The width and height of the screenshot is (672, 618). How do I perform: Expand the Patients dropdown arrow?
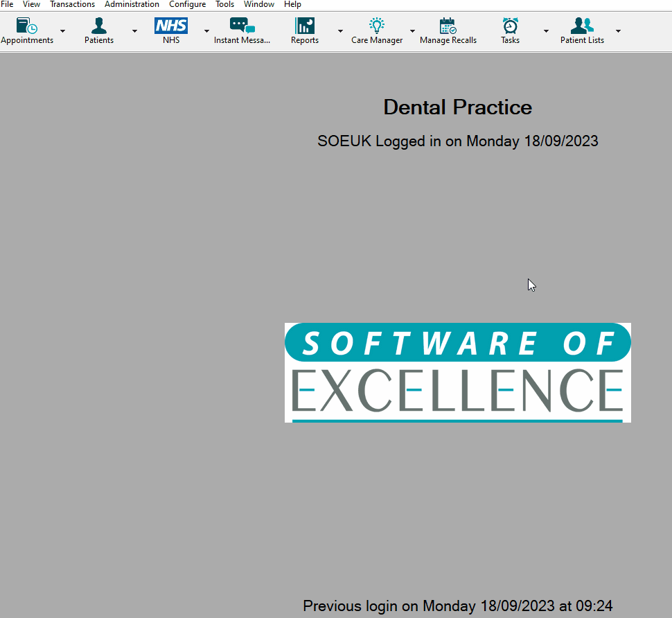click(134, 31)
